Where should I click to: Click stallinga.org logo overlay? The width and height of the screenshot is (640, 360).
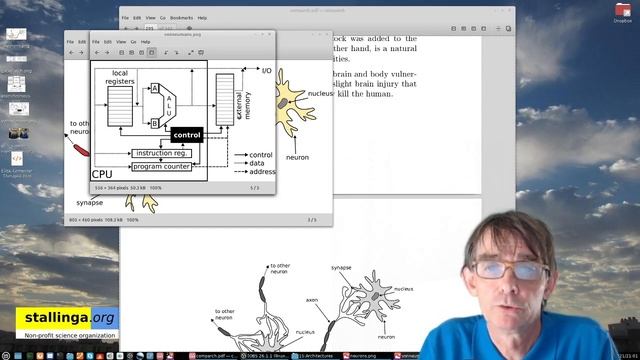(68, 323)
